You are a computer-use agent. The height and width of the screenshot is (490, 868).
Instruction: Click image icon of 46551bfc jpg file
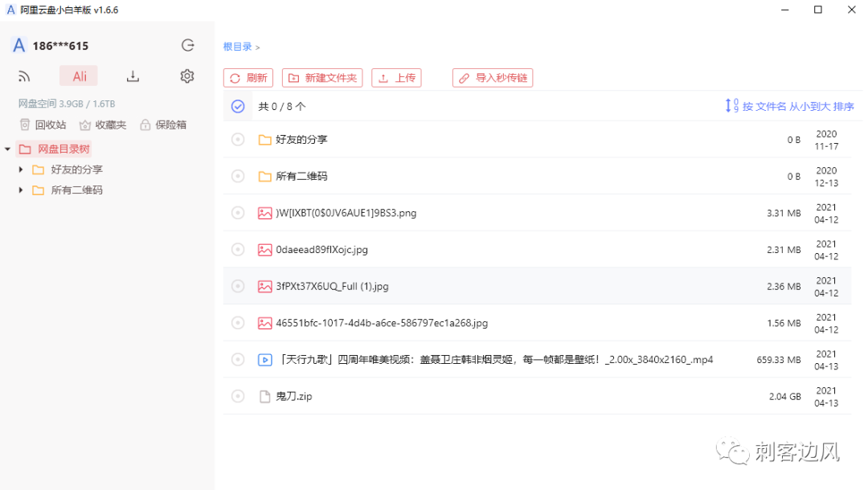point(264,323)
